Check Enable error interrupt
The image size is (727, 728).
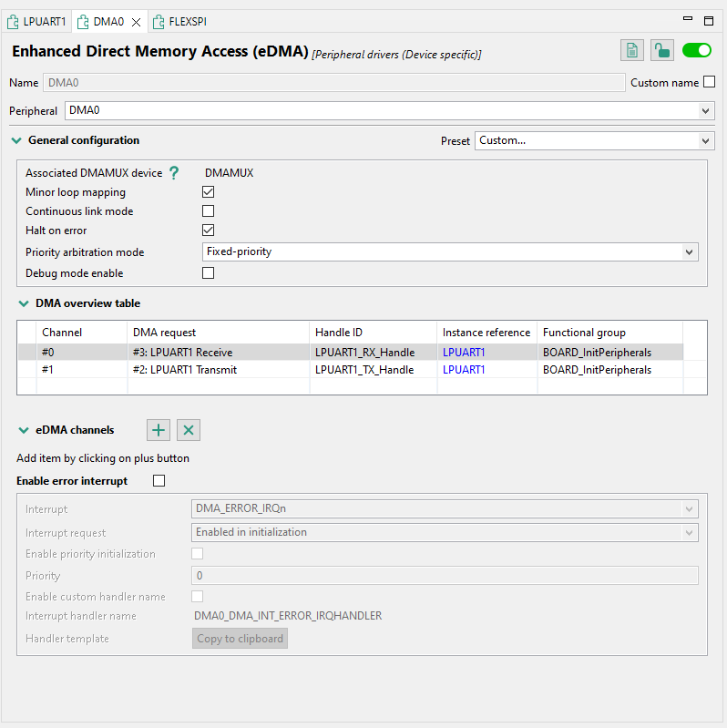point(159,481)
